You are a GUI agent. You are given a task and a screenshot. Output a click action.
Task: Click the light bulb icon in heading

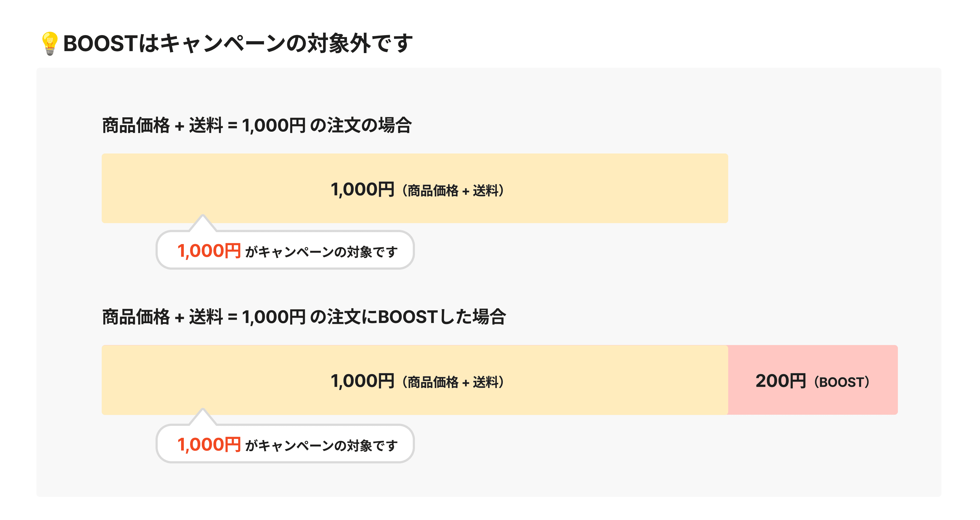[x=50, y=43]
